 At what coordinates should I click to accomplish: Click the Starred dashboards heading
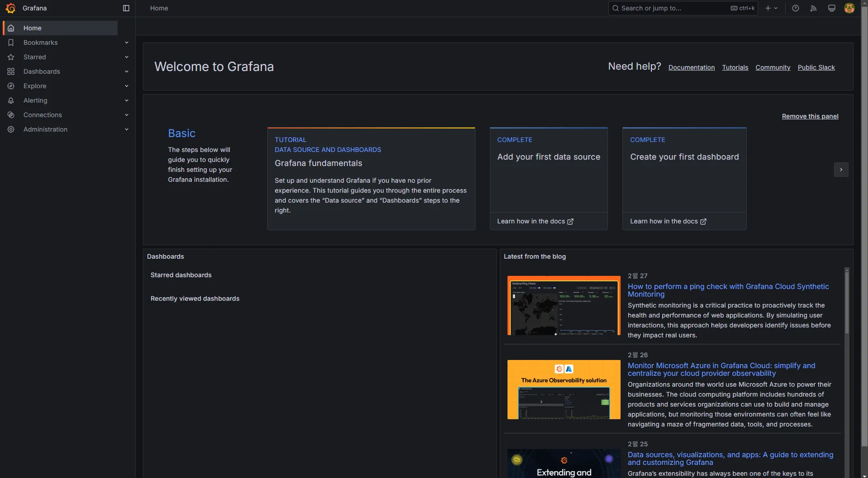181,275
